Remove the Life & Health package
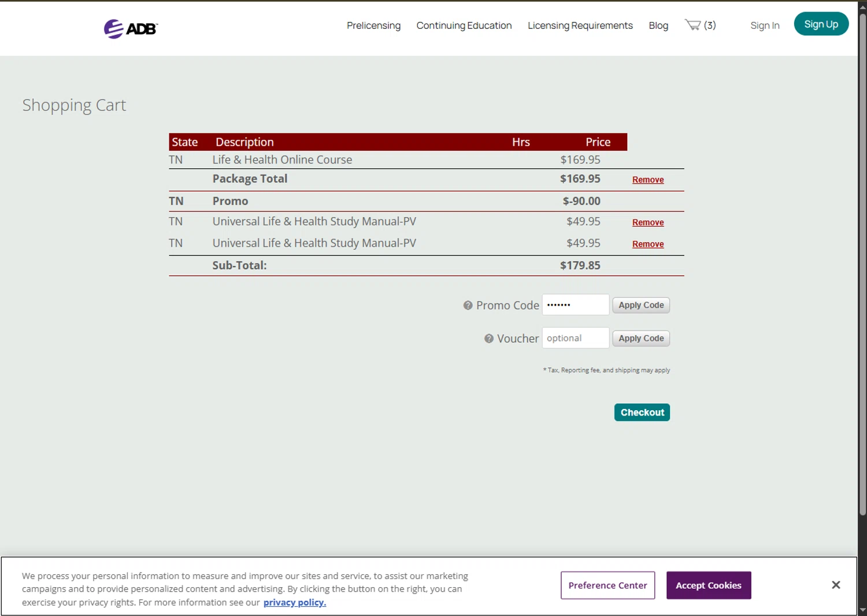This screenshot has width=867, height=616. 648,180
